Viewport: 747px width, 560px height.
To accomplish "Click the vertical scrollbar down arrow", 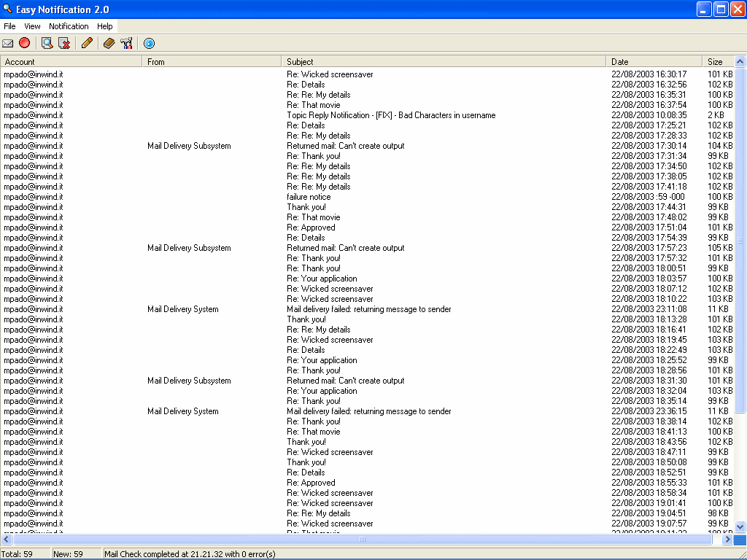I will coord(740,526).
